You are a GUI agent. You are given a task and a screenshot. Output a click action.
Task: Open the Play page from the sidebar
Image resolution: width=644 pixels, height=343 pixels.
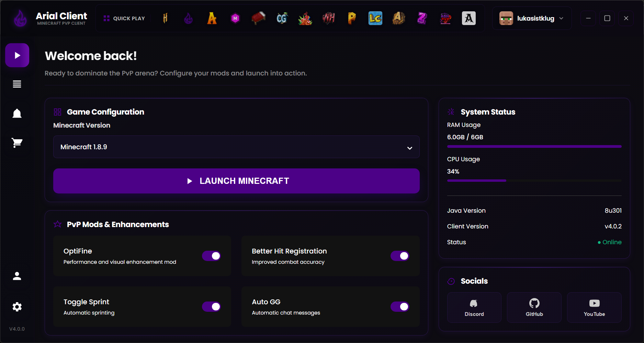(x=17, y=55)
